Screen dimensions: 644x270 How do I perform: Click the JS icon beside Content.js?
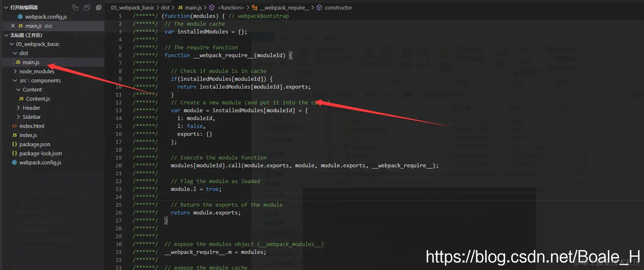point(21,99)
